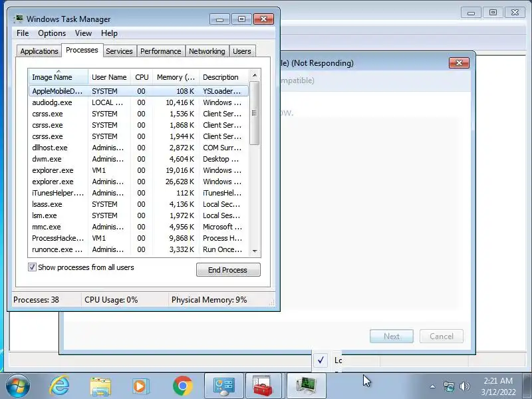Show hidden system tray icons arrow
532x399 pixels.
[433, 386]
